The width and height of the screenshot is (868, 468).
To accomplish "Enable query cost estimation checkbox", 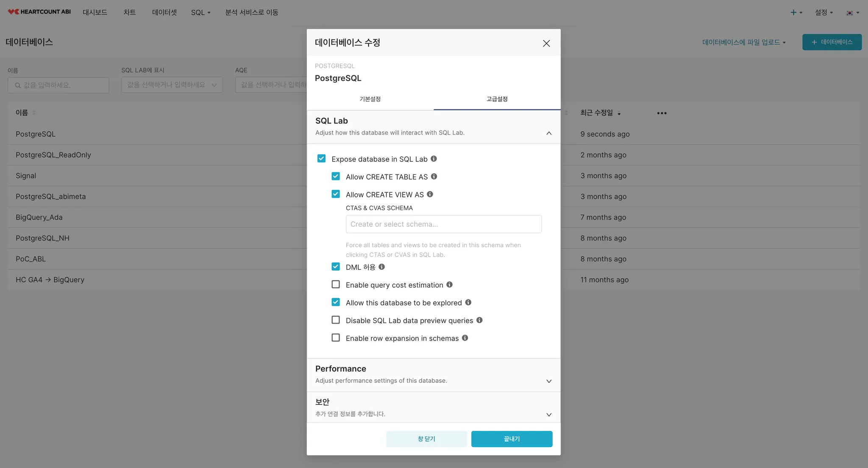I will click(336, 285).
